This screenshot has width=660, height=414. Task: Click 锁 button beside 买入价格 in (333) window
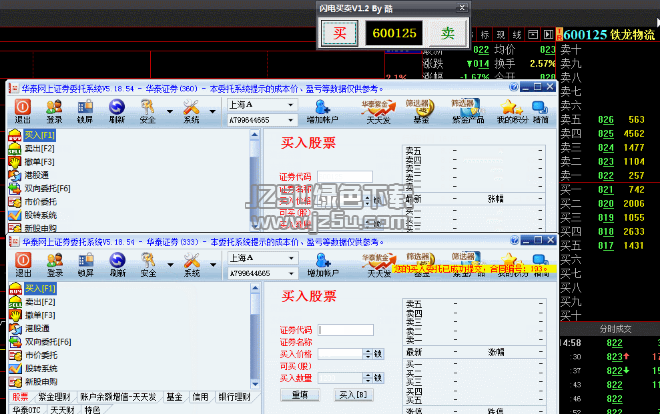pyautogui.click(x=378, y=354)
